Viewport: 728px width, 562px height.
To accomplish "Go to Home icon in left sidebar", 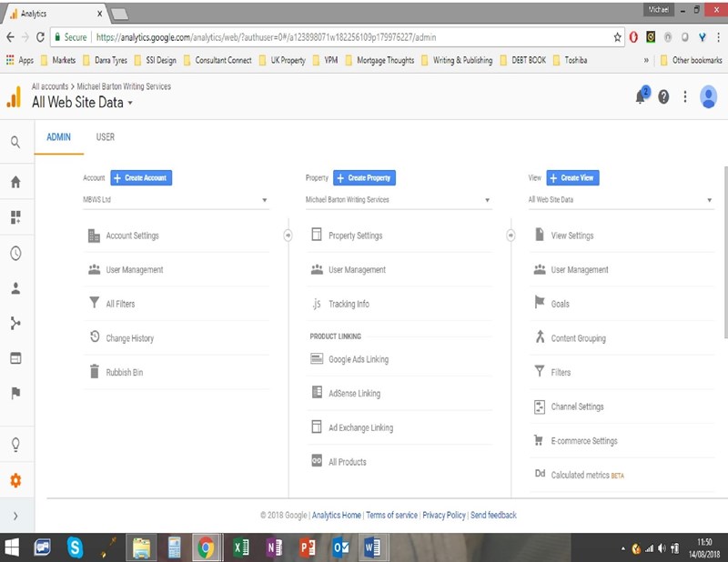I will click(x=15, y=182).
